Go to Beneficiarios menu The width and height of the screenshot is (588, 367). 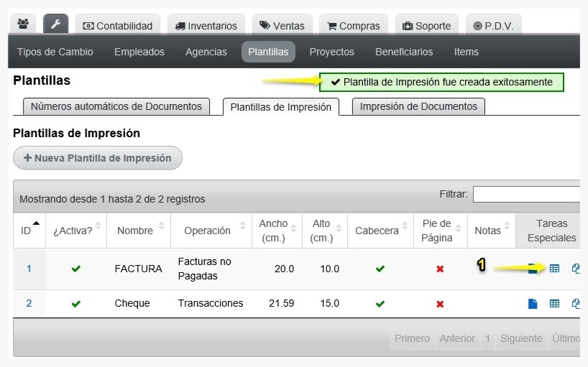404,52
